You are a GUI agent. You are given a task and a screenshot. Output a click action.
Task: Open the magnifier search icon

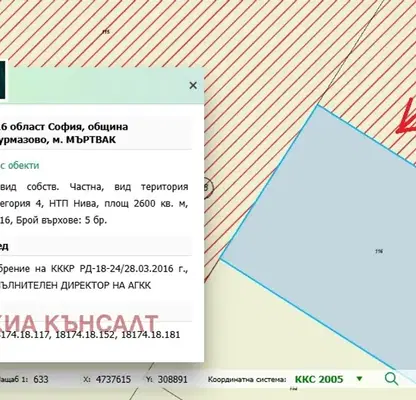click(x=391, y=379)
